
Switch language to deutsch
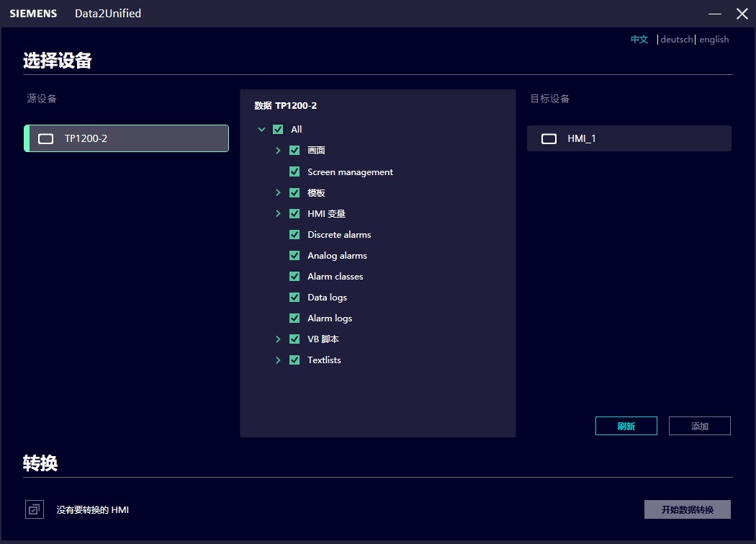click(x=677, y=40)
